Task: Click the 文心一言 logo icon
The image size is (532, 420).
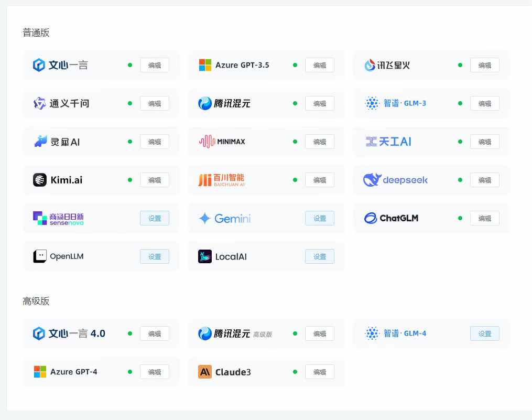Action: click(39, 65)
